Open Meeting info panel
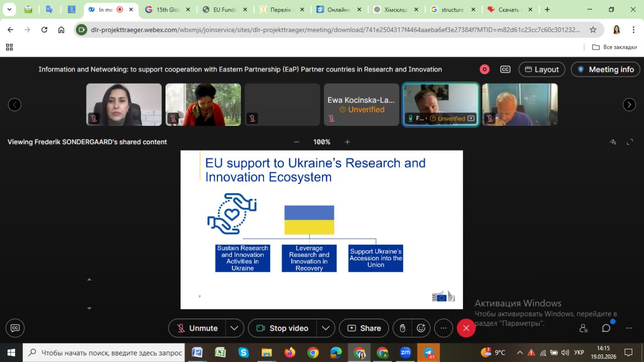The width and height of the screenshot is (644, 362). 605,69
